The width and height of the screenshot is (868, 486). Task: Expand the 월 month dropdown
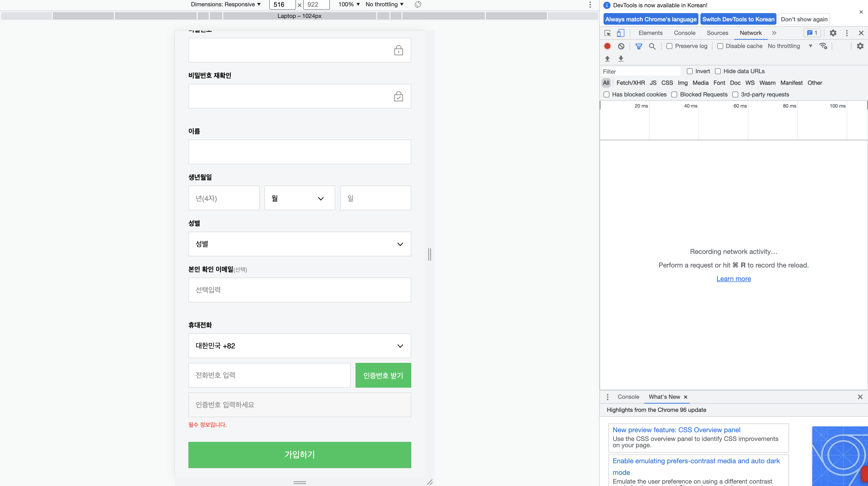pyautogui.click(x=299, y=198)
